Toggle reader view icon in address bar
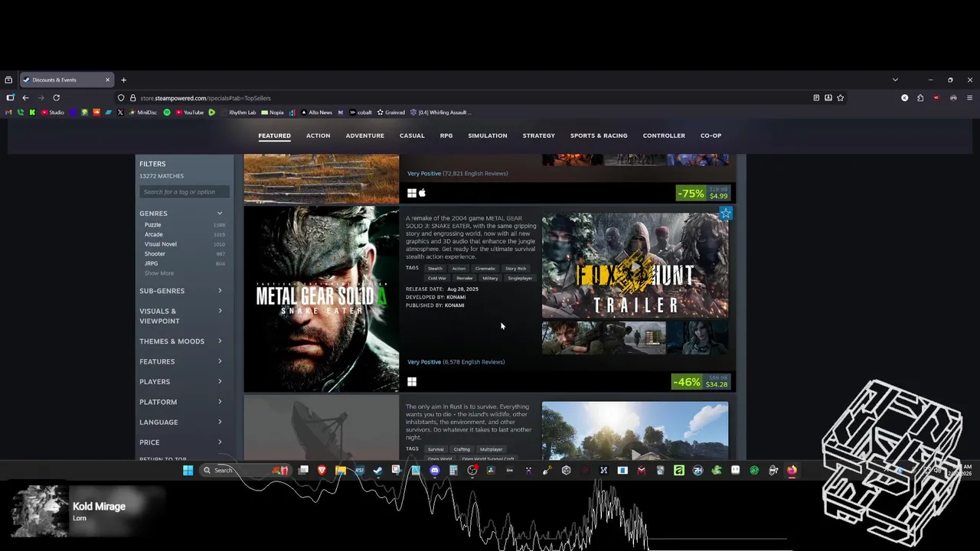The height and width of the screenshot is (551, 980). (x=816, y=98)
